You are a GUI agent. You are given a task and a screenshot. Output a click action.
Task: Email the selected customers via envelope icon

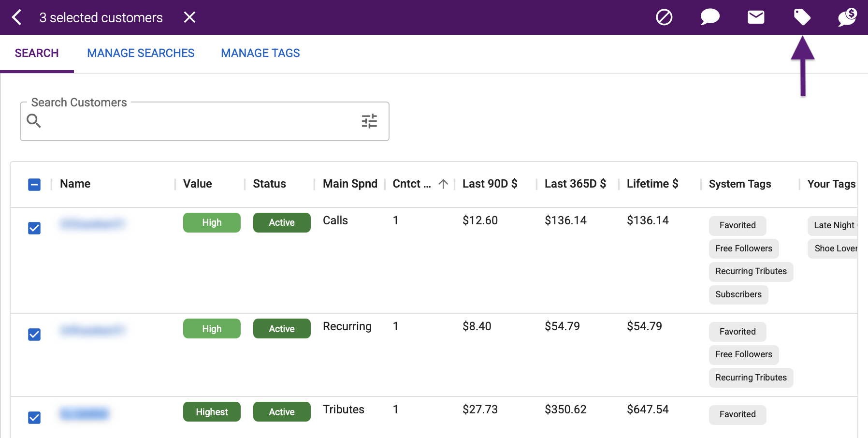tap(756, 17)
